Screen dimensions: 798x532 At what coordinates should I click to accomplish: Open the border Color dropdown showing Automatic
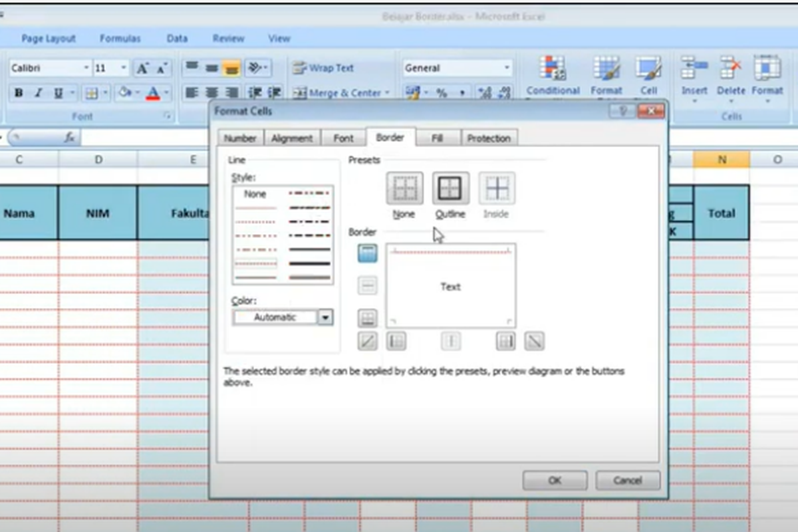point(325,317)
